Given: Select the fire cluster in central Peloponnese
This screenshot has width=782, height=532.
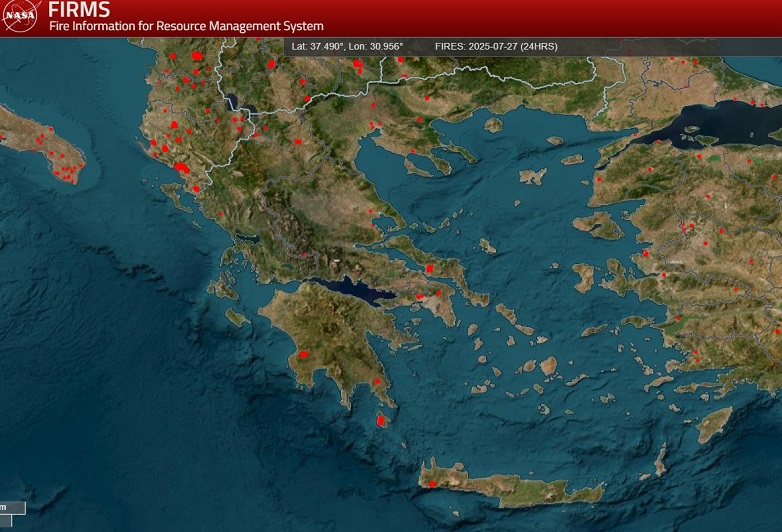Looking at the screenshot, I should coord(304,354).
